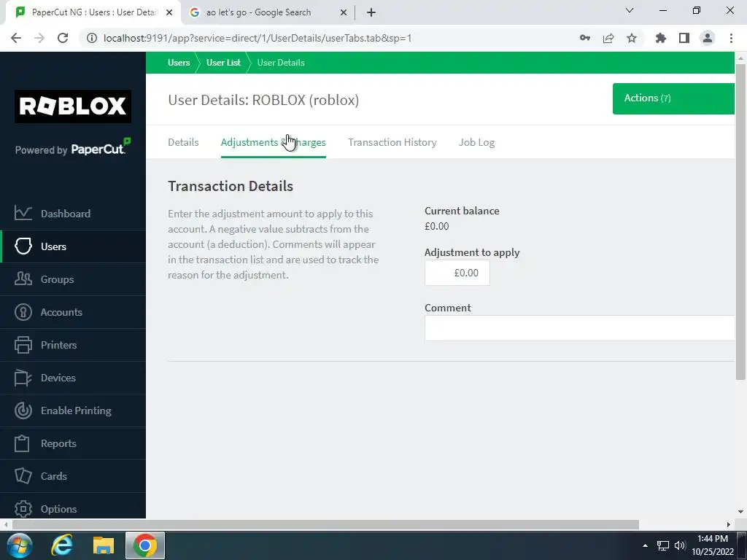Open Dashboard label in sidebar menu
The image size is (747, 560).
[x=65, y=214]
